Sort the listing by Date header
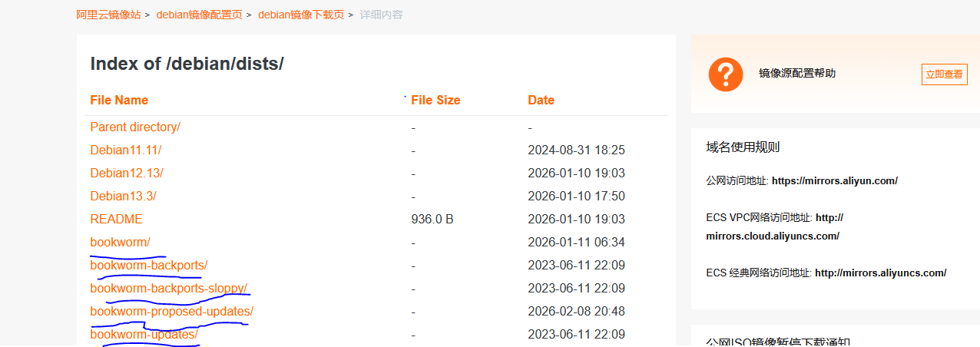Viewport: 980px width, 347px height. 541,100
